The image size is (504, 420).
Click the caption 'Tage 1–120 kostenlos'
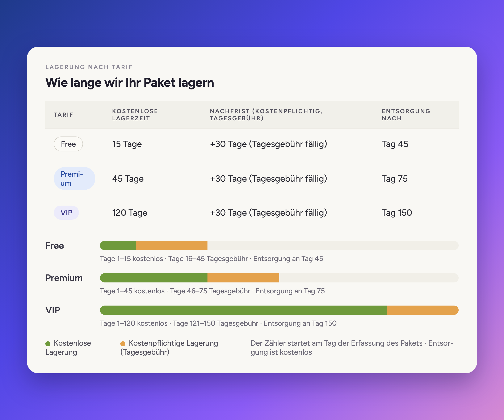(x=134, y=323)
